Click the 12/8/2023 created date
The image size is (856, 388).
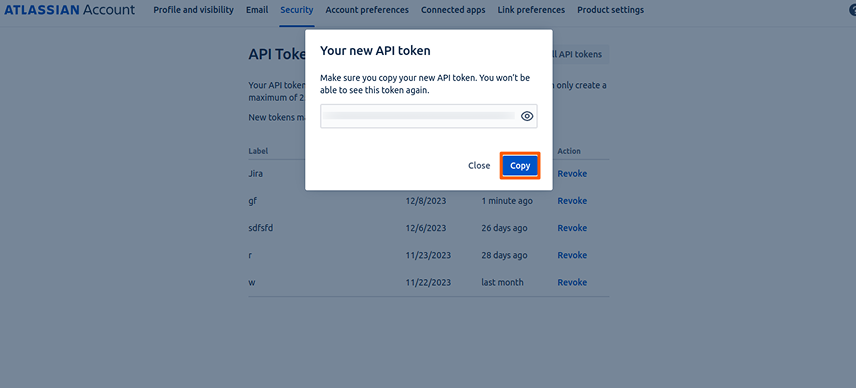tap(426, 201)
